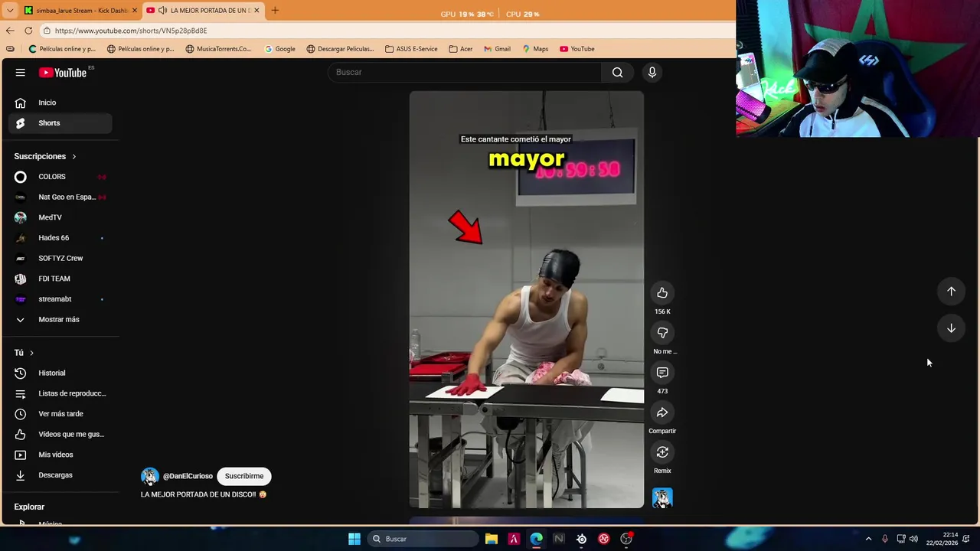Image resolution: width=980 pixels, height=551 pixels.
Task: Open the tab search dropdown arrow
Action: tap(9, 11)
